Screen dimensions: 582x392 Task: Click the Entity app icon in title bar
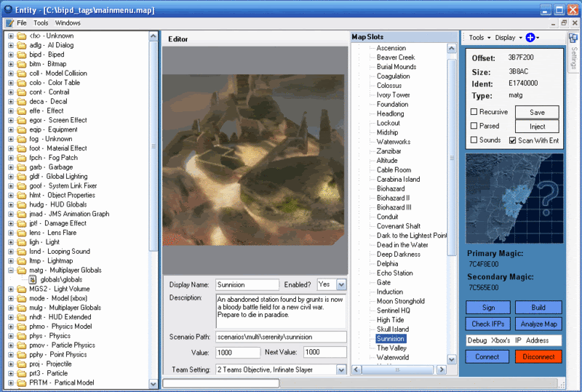(8, 9)
